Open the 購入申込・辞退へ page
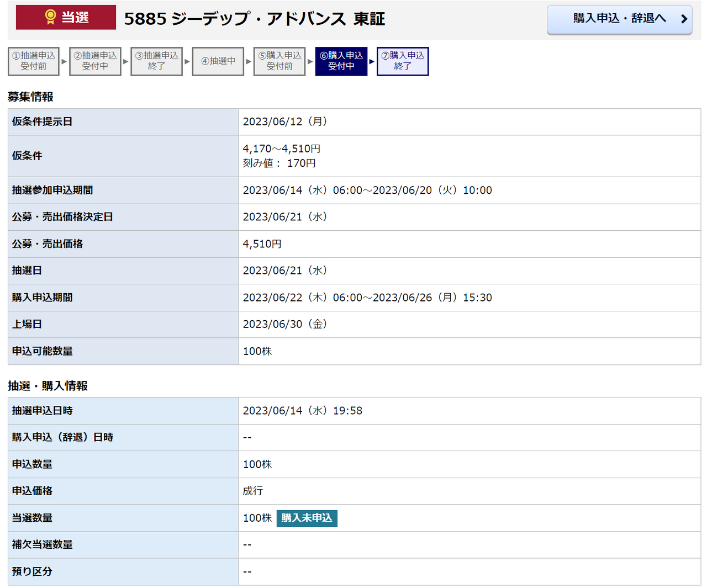 (619, 19)
